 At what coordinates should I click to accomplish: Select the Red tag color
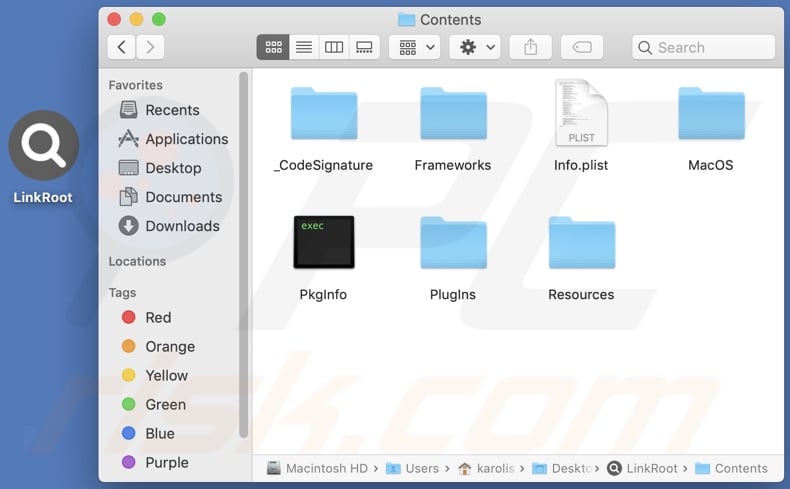coord(158,317)
